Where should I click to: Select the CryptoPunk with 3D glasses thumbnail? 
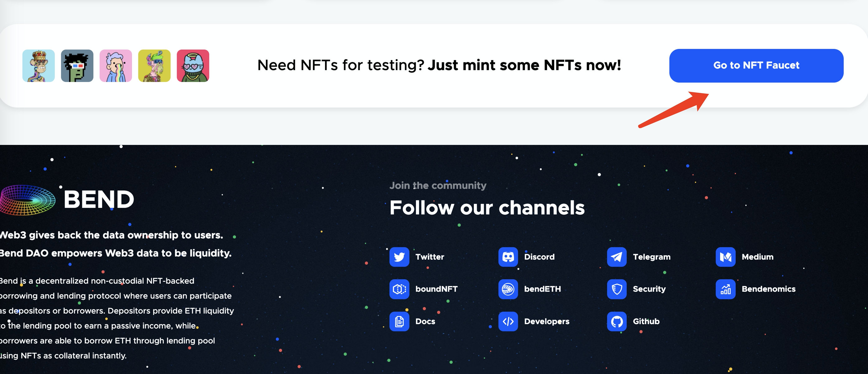(x=77, y=66)
